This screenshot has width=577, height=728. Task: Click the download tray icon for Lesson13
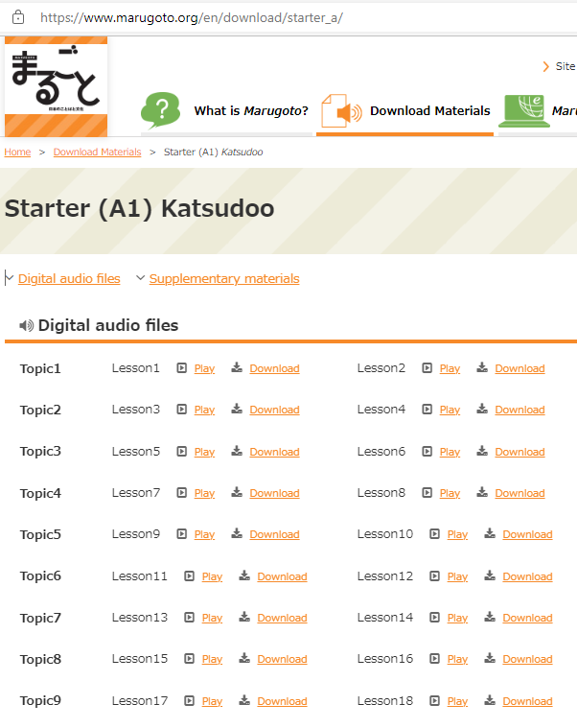244,617
